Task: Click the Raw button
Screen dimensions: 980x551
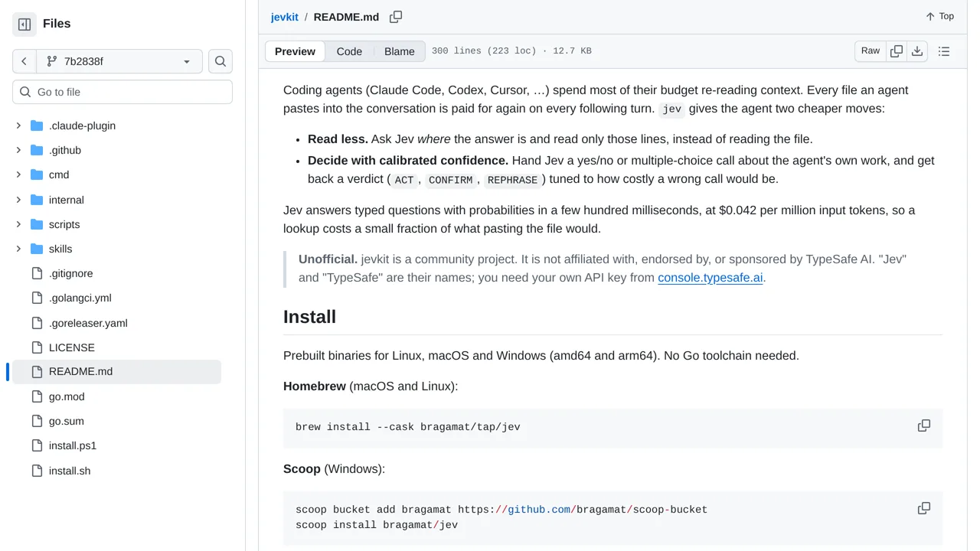Action: coord(871,51)
